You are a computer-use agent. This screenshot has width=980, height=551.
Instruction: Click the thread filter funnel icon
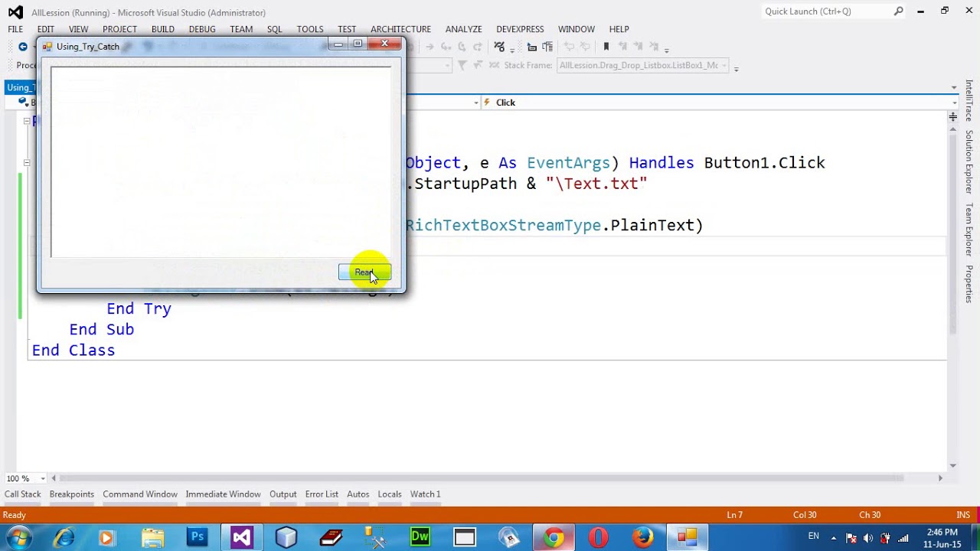pyautogui.click(x=462, y=65)
